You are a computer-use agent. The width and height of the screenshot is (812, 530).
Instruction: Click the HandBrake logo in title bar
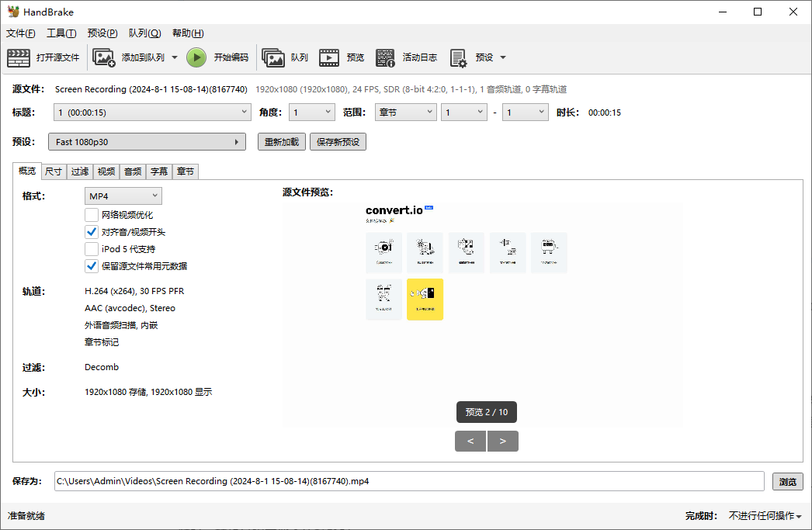pyautogui.click(x=13, y=12)
